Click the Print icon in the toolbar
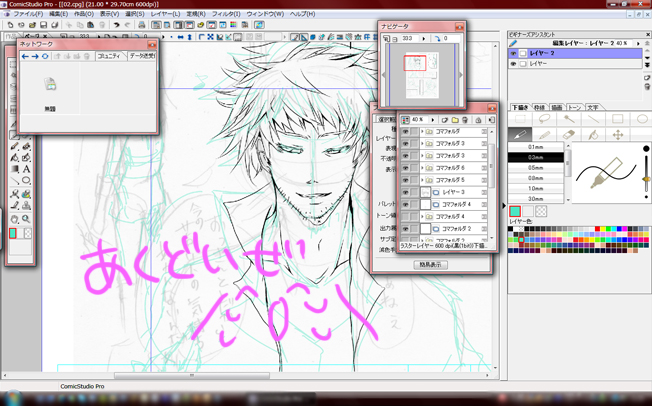 tap(141, 25)
